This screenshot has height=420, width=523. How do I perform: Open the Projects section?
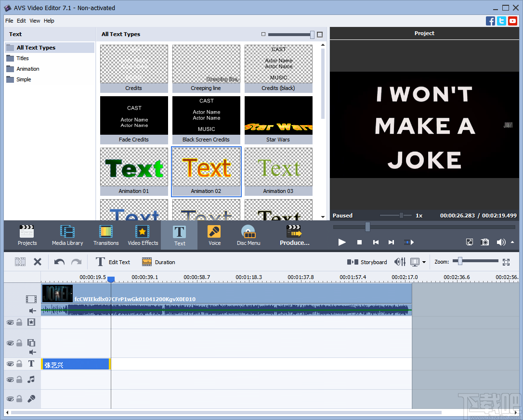(x=27, y=235)
